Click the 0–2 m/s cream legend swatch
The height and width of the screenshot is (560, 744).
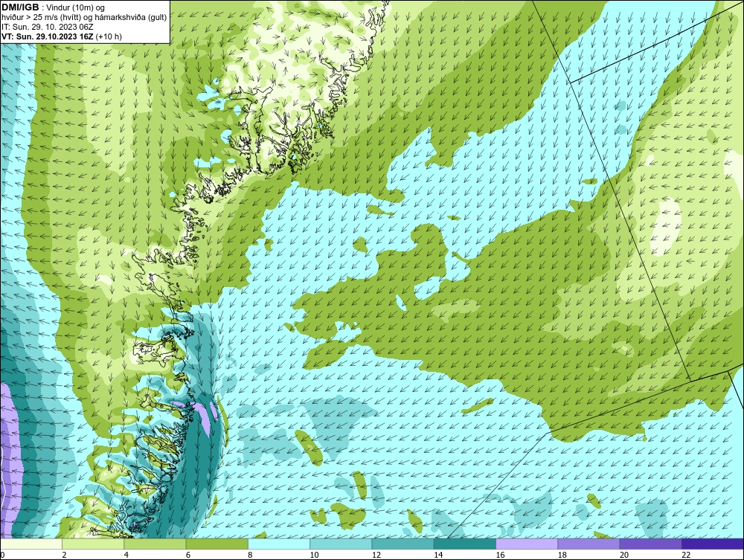[31, 544]
